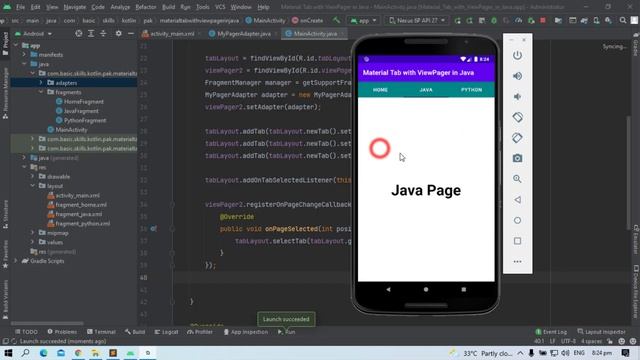Select the PYTHON tab in the app
The height and width of the screenshot is (360, 640).
(x=471, y=90)
